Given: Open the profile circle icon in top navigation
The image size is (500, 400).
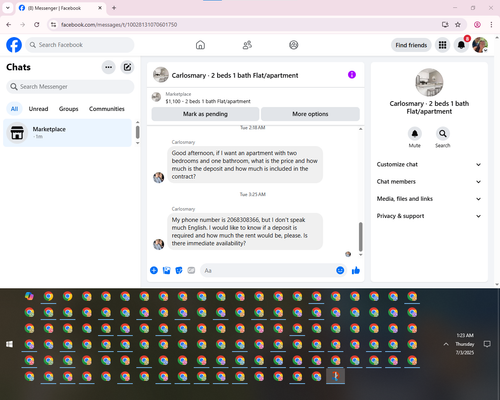Looking at the screenshot, I should tap(294, 45).
